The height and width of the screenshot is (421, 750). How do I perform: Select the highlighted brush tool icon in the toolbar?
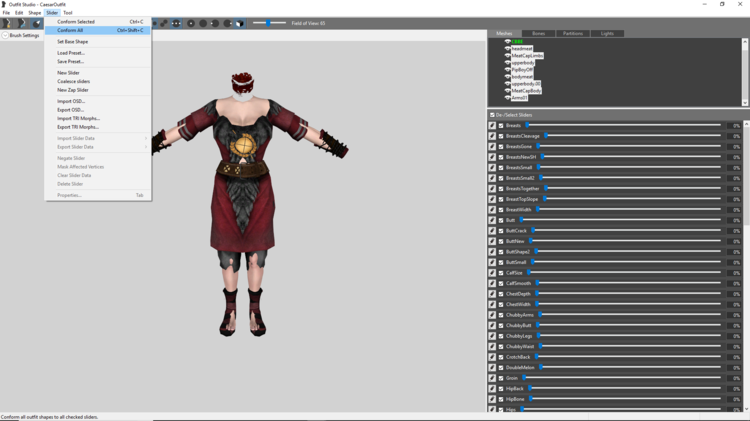pos(36,23)
